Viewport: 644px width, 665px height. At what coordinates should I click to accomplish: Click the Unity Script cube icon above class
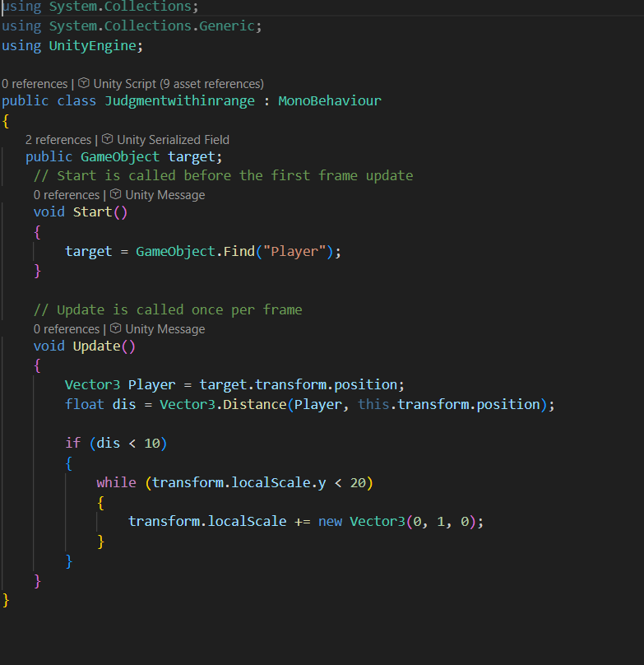(84, 84)
